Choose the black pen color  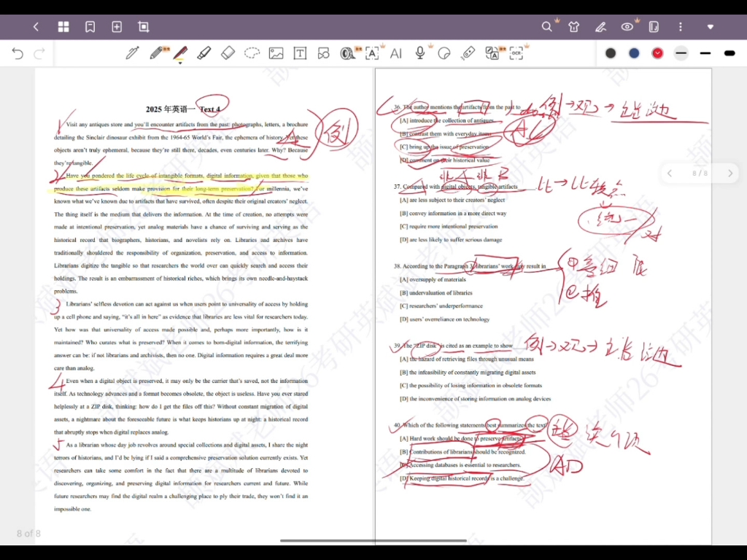pyautogui.click(x=611, y=53)
